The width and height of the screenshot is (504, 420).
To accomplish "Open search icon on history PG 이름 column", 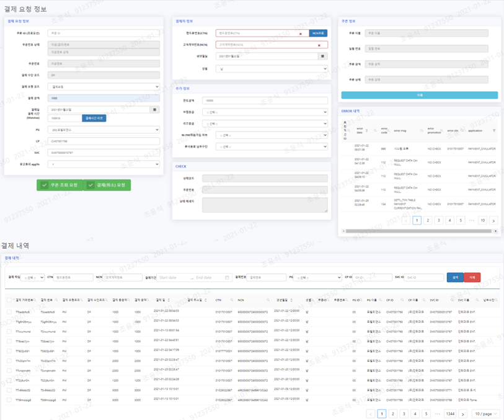I will click(x=380, y=300).
